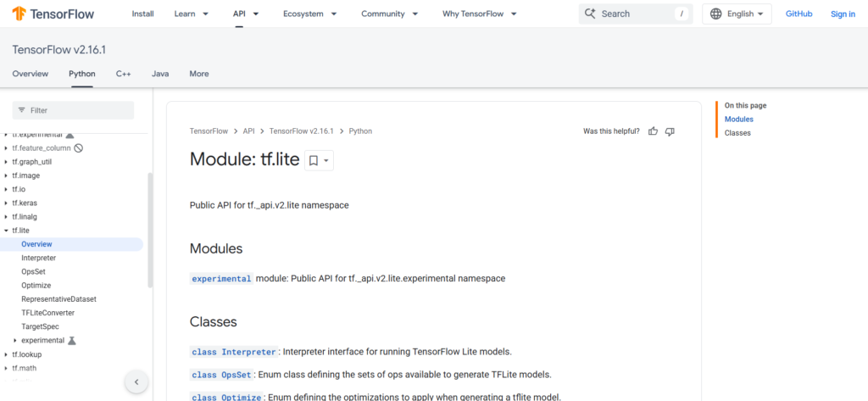Select OpsSet in the sidebar
868x401 pixels.
[x=33, y=271]
